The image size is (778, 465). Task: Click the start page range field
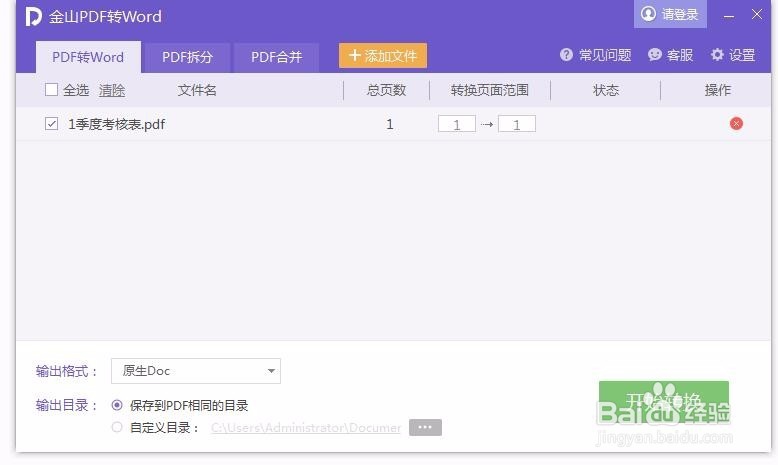pyautogui.click(x=456, y=124)
